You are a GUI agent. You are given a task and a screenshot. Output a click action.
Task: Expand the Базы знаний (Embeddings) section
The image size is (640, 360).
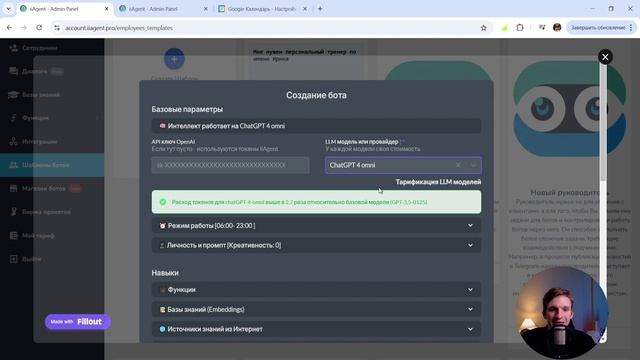316,309
